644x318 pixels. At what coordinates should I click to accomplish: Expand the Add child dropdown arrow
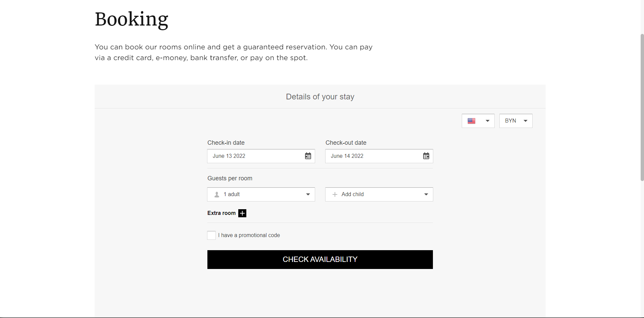426,194
